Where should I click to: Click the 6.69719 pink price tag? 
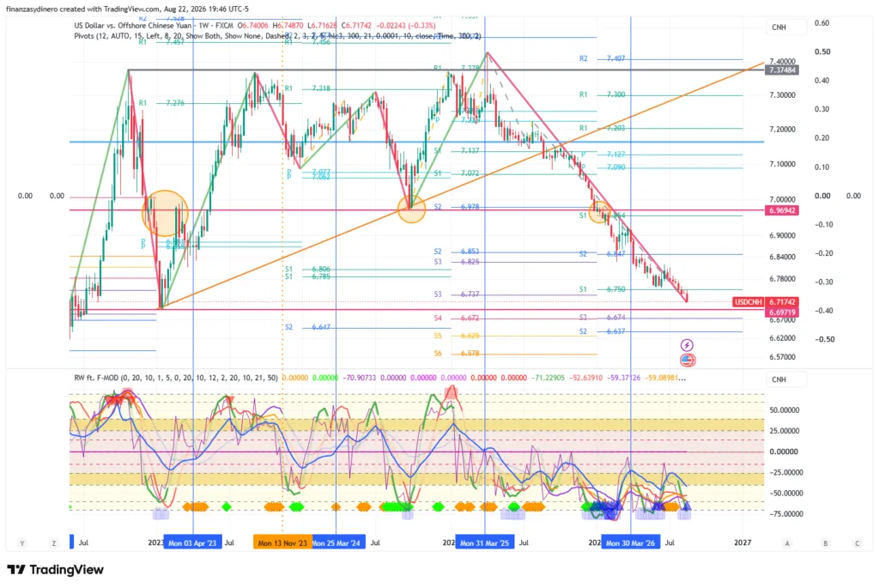(x=782, y=312)
